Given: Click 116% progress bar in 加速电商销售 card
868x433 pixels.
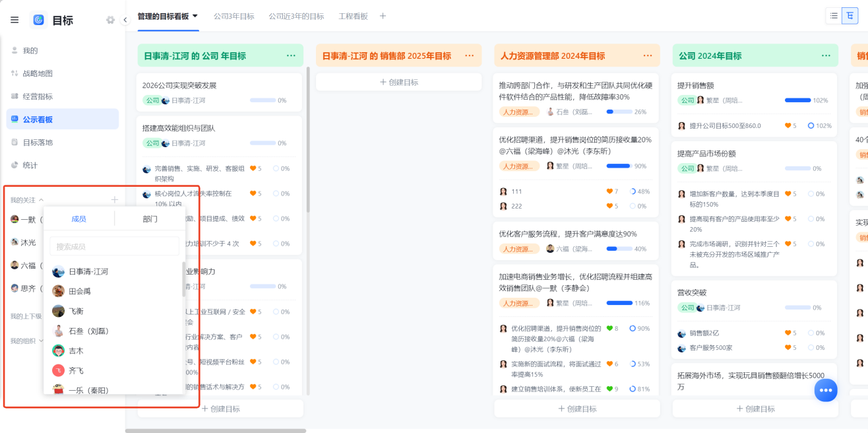Looking at the screenshot, I should (x=619, y=303).
